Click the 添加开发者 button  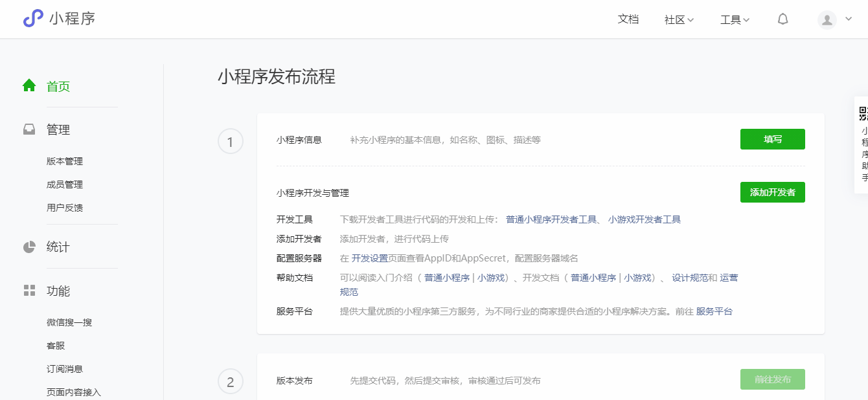coord(772,192)
